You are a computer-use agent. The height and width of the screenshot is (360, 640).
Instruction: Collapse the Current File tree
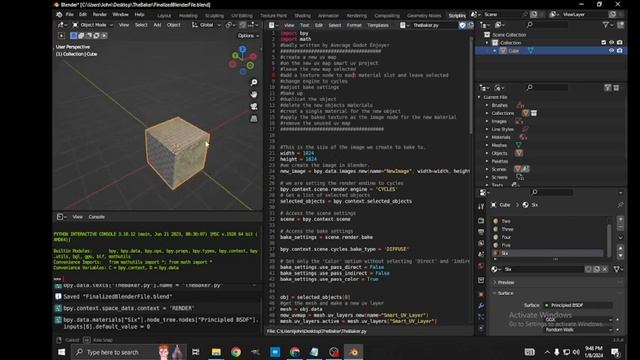[479, 97]
